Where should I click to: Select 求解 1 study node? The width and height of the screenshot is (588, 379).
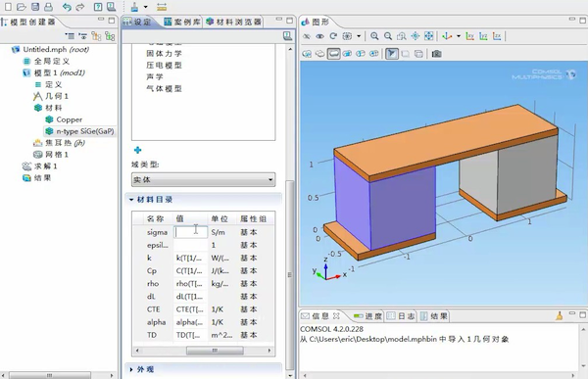[x=40, y=166]
